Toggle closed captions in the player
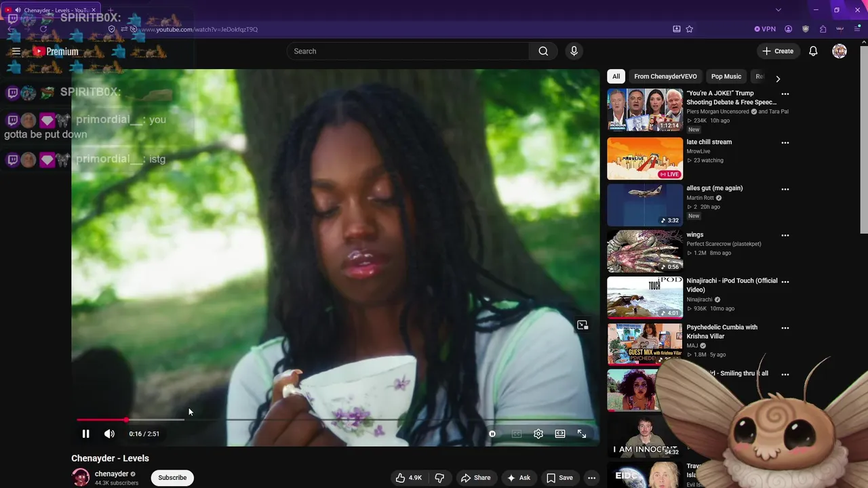Image resolution: width=868 pixels, height=488 pixels. pyautogui.click(x=517, y=434)
